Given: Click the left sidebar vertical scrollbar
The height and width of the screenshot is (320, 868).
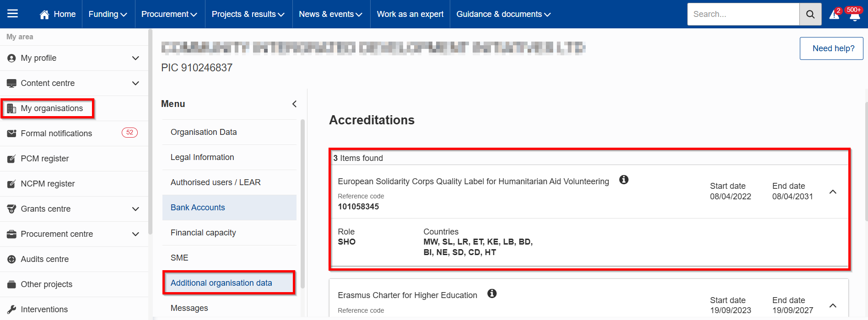Looking at the screenshot, I should 151,133.
